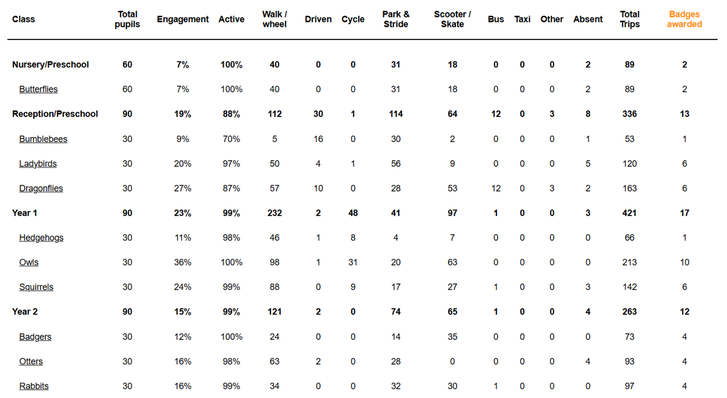Click the Total Trips column header
Image resolution: width=727 pixels, height=398 pixels.
[630, 19]
